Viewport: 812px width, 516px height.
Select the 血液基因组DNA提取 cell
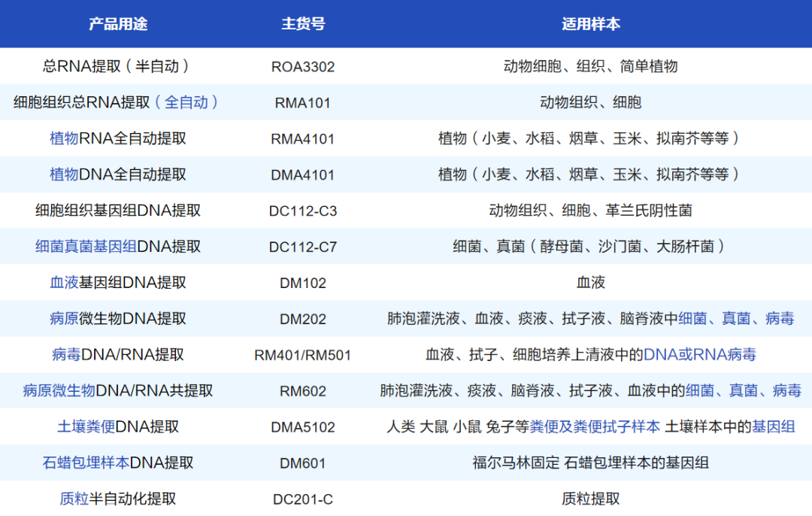pyautogui.click(x=118, y=282)
